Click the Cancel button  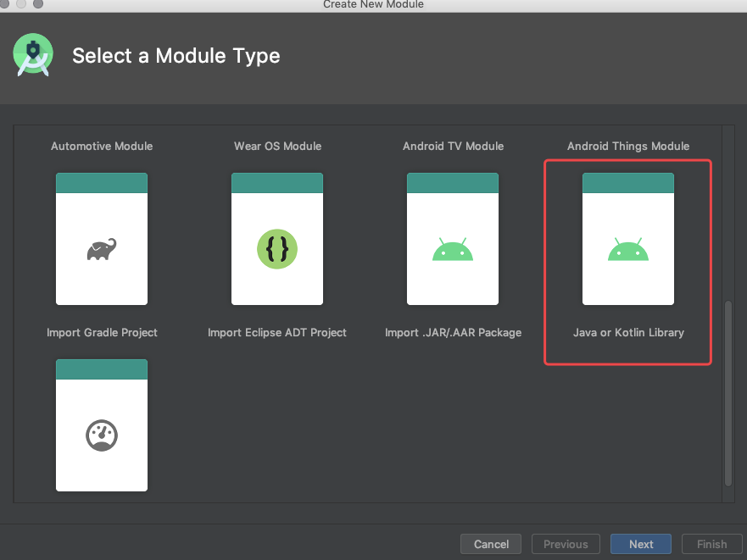[x=491, y=544]
